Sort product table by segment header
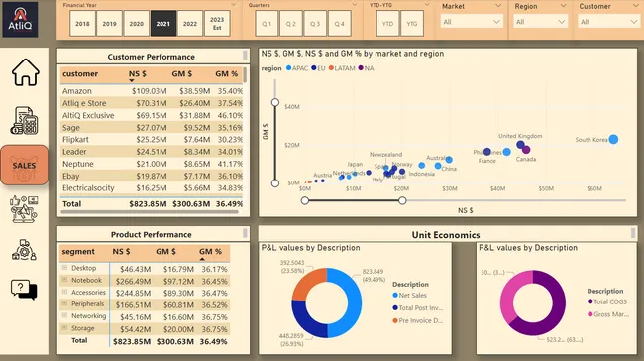Image resolution: width=644 pixels, height=361 pixels. 78,252
